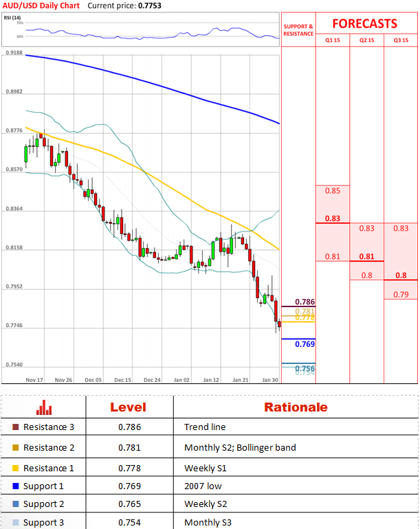Click the 2007 low rationale
Image resolution: width=420 pixels, height=529 pixels.
pyautogui.click(x=203, y=486)
